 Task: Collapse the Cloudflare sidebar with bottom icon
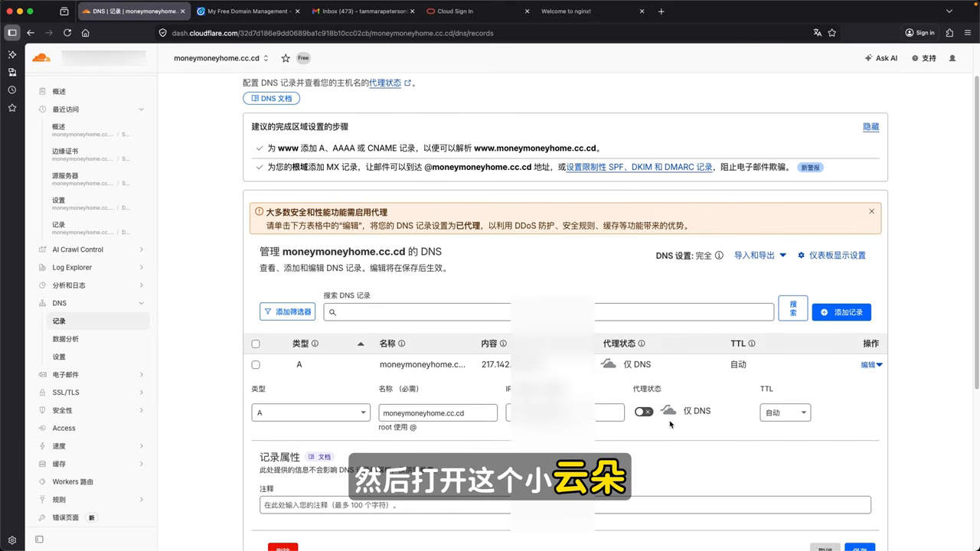[x=39, y=540]
